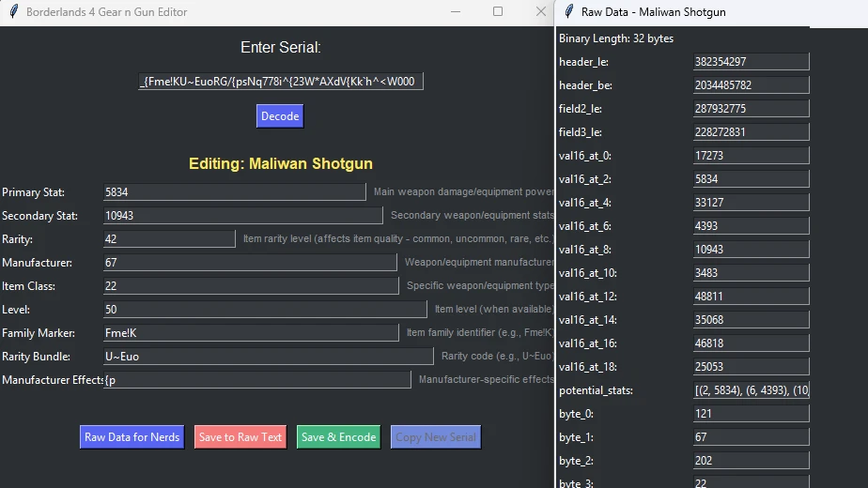The width and height of the screenshot is (868, 488).
Task: Focus the Enter Serial input field
Action: click(x=281, y=82)
